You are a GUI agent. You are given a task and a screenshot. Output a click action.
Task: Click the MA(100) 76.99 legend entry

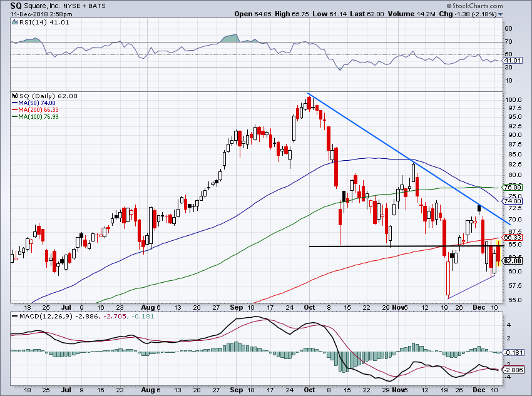(35, 116)
